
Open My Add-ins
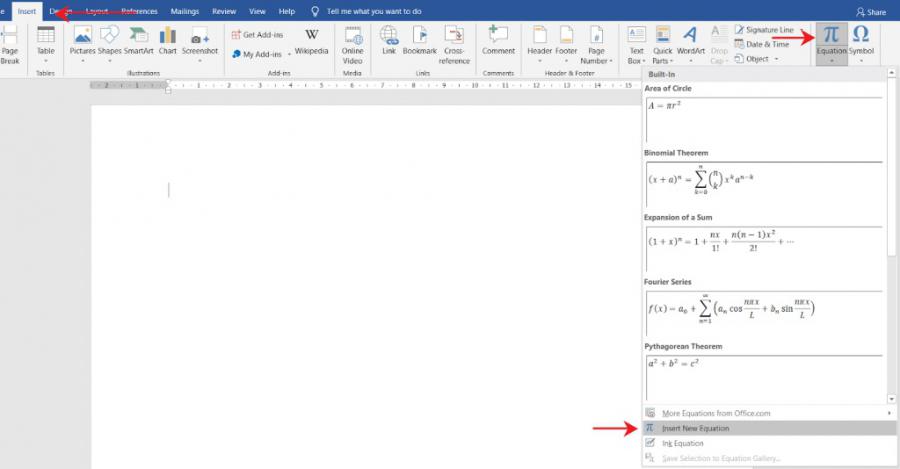tap(257, 54)
